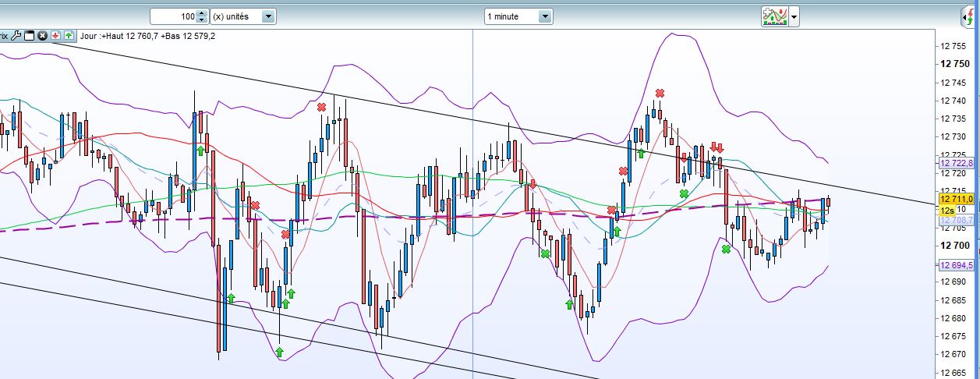This screenshot has width=980, height=379.
Task: Open the add indicator chart icon
Action: 774,16
